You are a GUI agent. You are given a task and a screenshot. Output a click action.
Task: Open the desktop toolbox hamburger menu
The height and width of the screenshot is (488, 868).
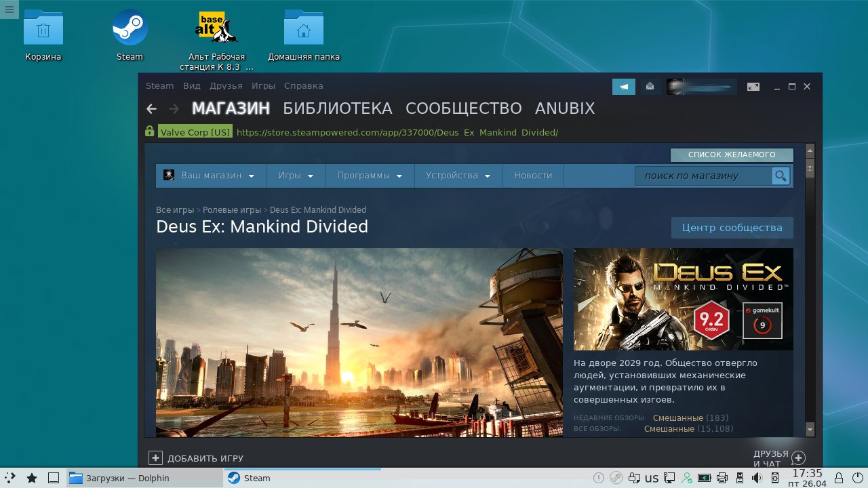coord(9,9)
